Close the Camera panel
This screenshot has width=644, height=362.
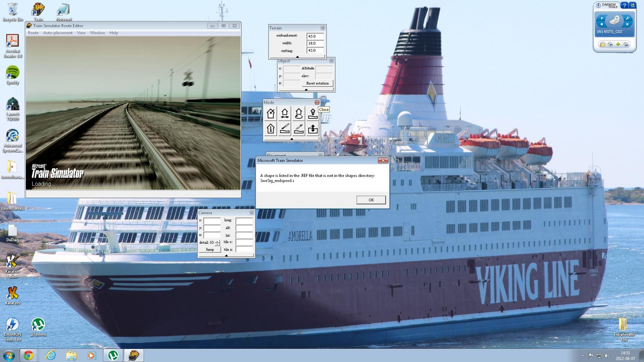tap(251, 213)
